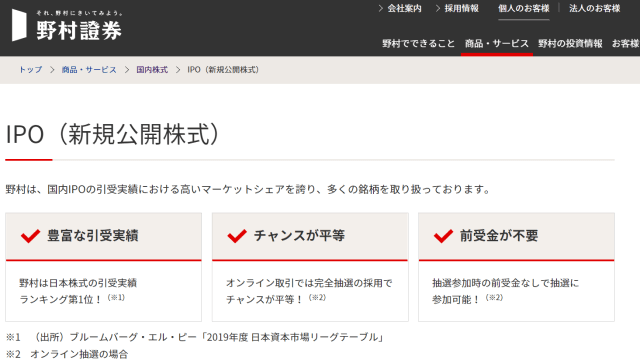Click the red checkmark beside 前受金が不要
The image size is (640, 360).
pyautogui.click(x=444, y=236)
